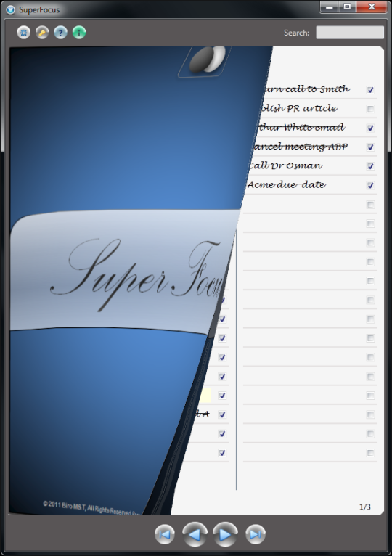Click the 'Search:' label

297,33
